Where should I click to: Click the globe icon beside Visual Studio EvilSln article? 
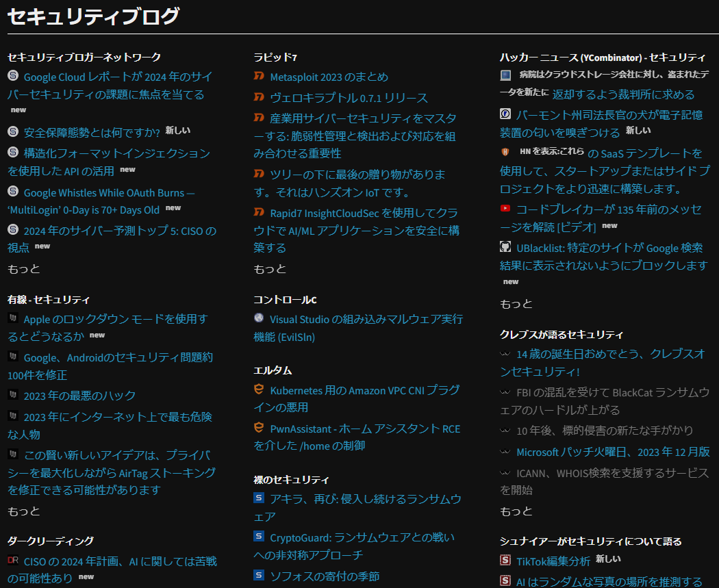pos(259,318)
